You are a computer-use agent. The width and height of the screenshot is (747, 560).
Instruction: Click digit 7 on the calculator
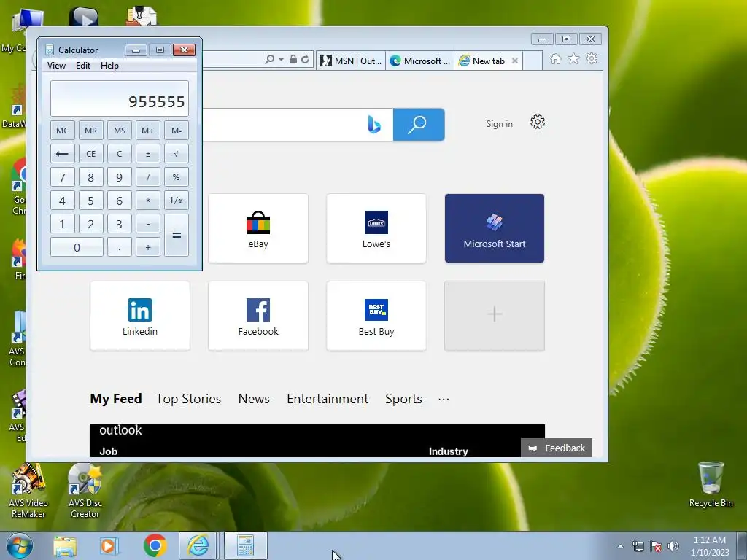click(x=63, y=177)
